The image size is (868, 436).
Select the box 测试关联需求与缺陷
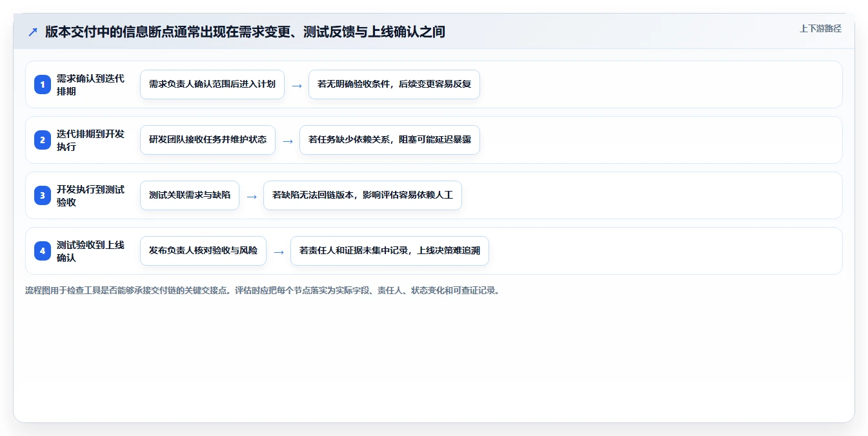tap(190, 195)
